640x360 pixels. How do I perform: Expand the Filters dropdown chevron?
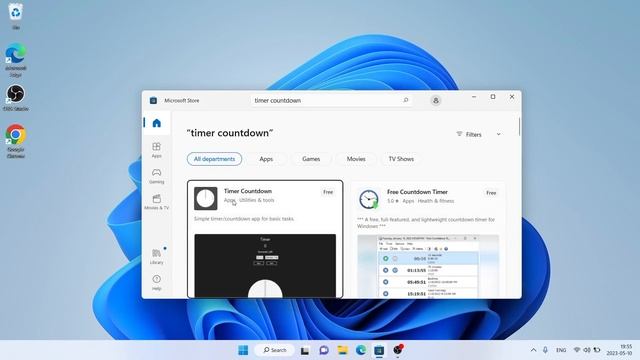click(498, 134)
